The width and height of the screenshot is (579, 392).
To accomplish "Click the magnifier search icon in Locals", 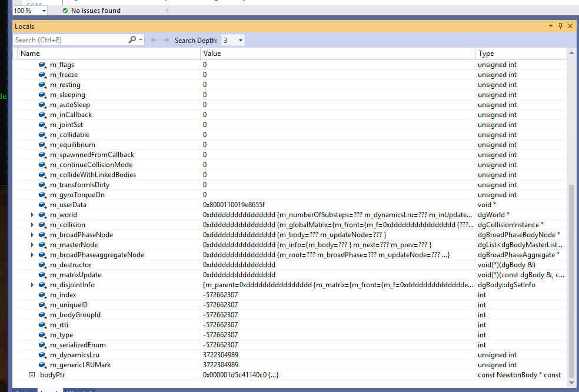I will (132, 40).
